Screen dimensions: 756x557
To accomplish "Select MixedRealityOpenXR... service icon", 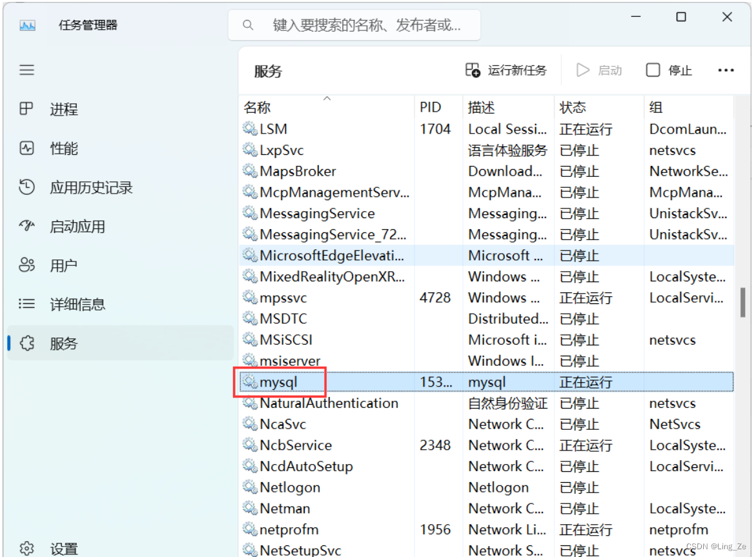I will (x=250, y=277).
